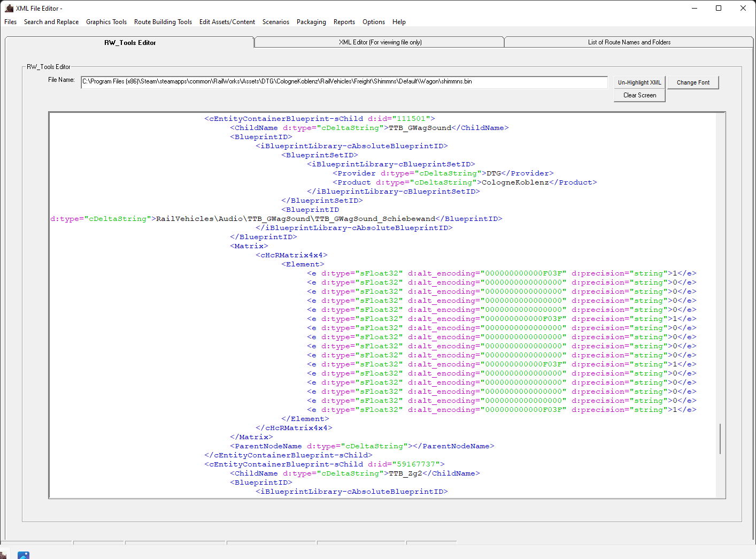Open the Files menu
The width and height of the screenshot is (756, 559).
(11, 22)
